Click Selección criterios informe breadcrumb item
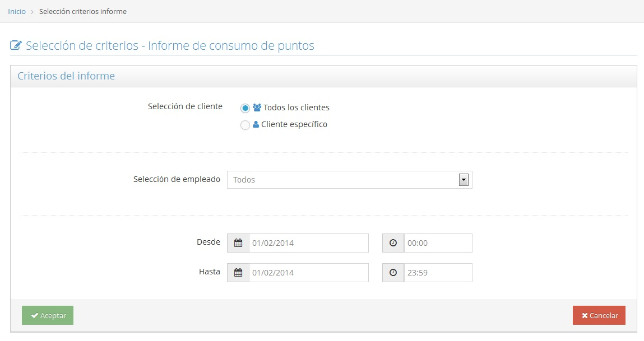This screenshot has width=644, height=341. tap(83, 11)
